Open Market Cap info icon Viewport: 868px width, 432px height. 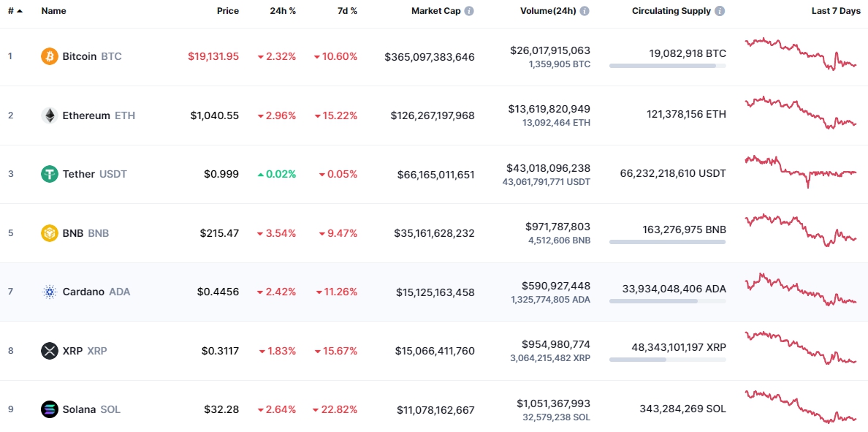pyautogui.click(x=469, y=11)
